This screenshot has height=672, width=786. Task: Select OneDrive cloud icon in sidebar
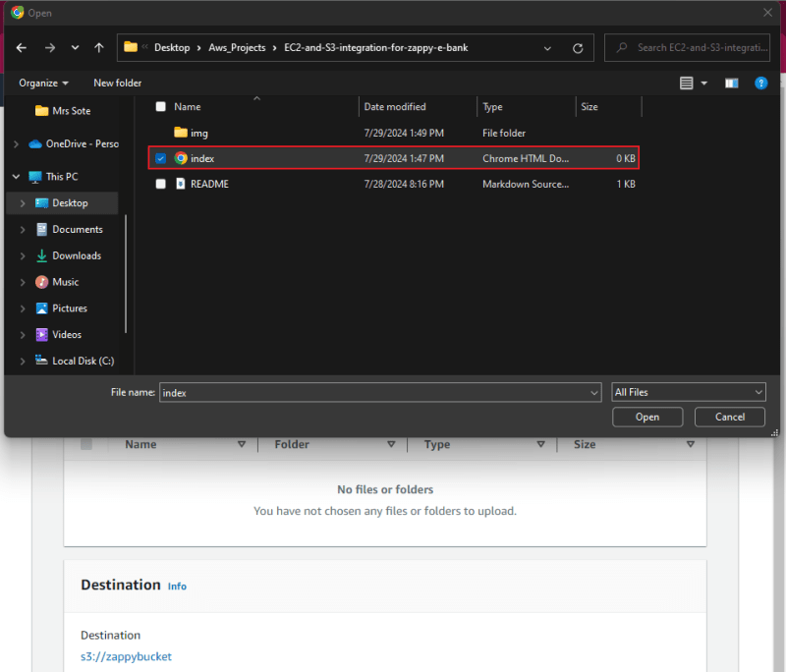(x=35, y=144)
